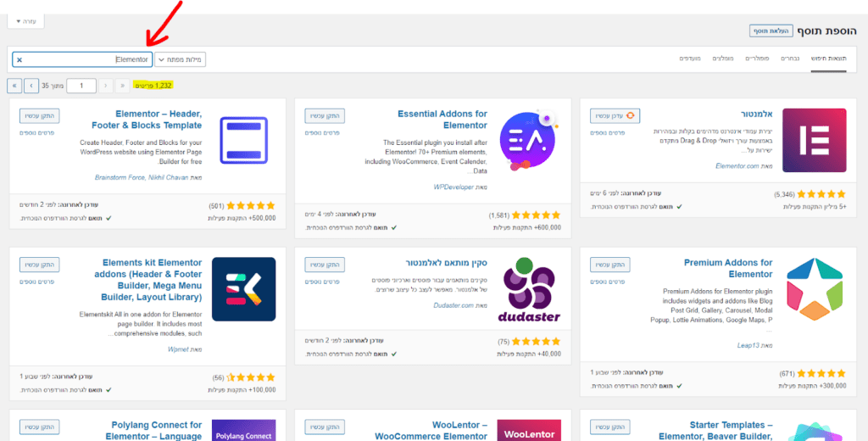Install Premium Addons for Elementor now
The width and height of the screenshot is (868, 441).
pyautogui.click(x=610, y=265)
